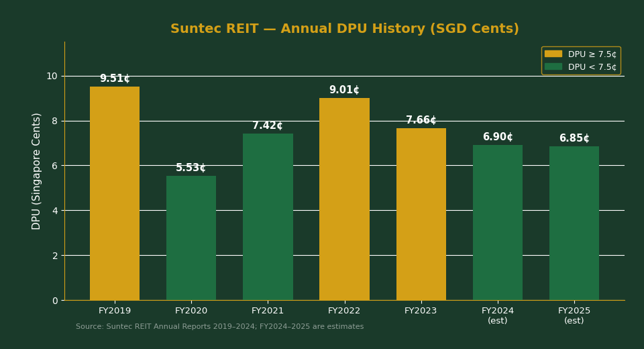
Task: Select the FY2024 (est) bar
Action: 497,223
